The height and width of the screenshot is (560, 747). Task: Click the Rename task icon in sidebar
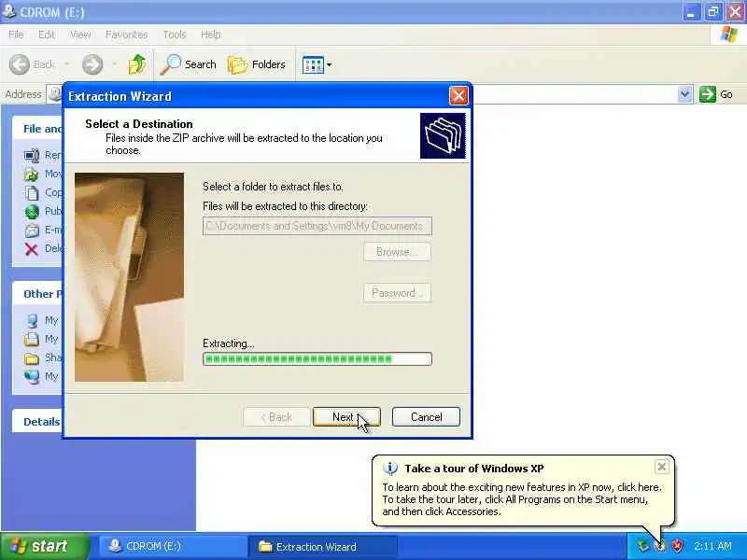point(32,155)
